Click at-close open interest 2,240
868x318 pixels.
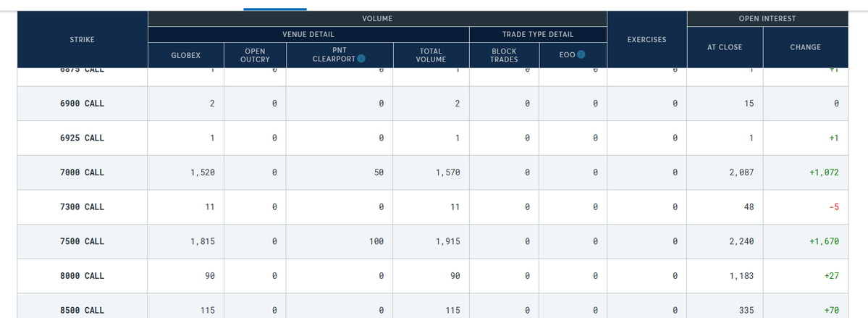tap(741, 241)
